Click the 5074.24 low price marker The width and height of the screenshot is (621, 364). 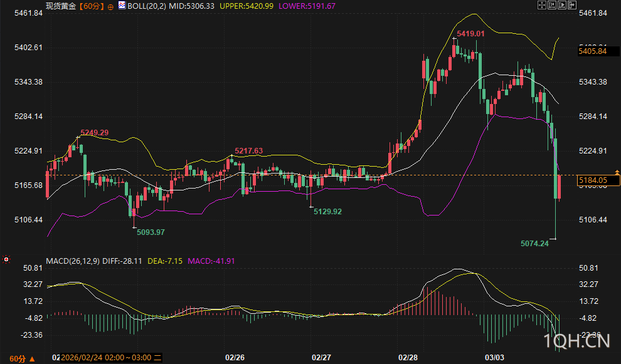pos(534,244)
